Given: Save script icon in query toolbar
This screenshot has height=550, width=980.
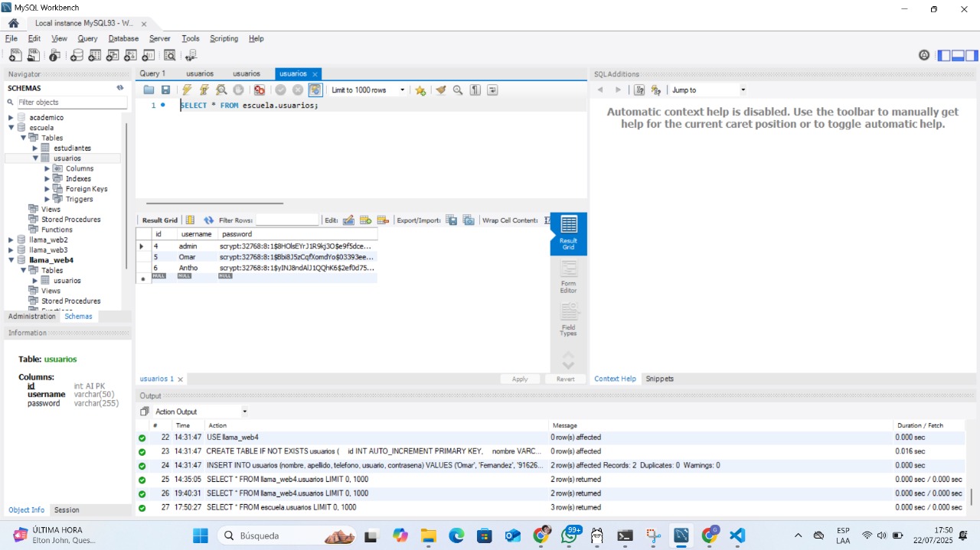Looking at the screenshot, I should [x=165, y=90].
